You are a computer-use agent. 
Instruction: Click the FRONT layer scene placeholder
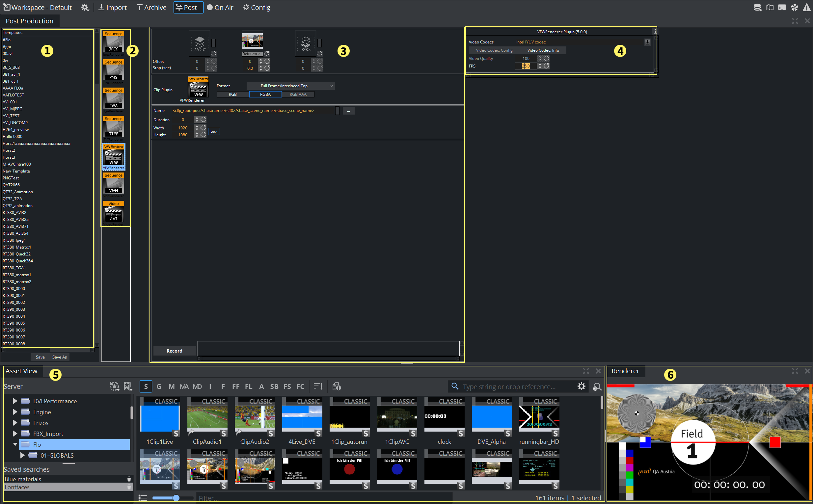(x=200, y=43)
